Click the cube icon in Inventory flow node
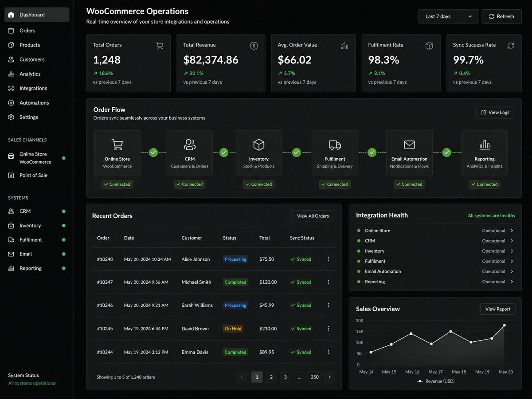The height and width of the screenshot is (399, 532). point(259,145)
